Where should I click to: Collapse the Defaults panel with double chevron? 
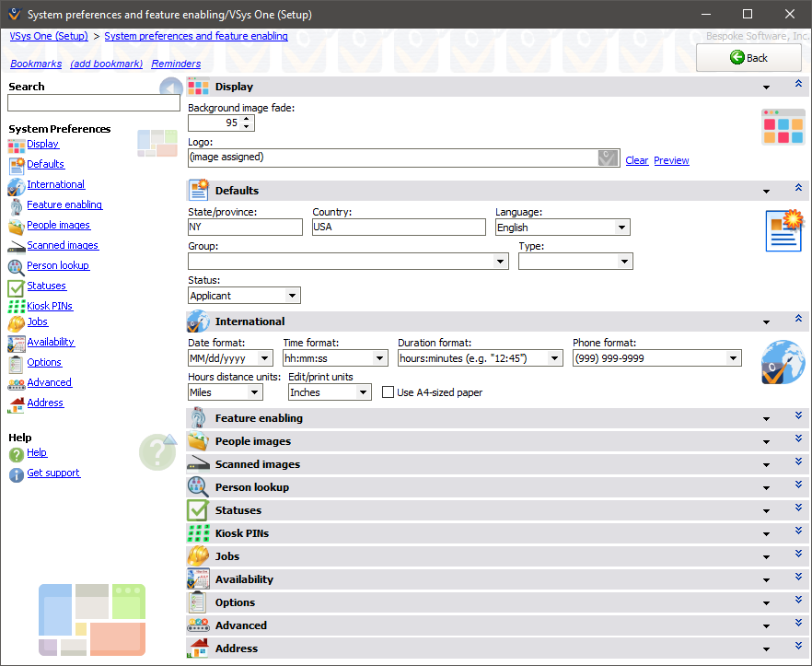798,187
